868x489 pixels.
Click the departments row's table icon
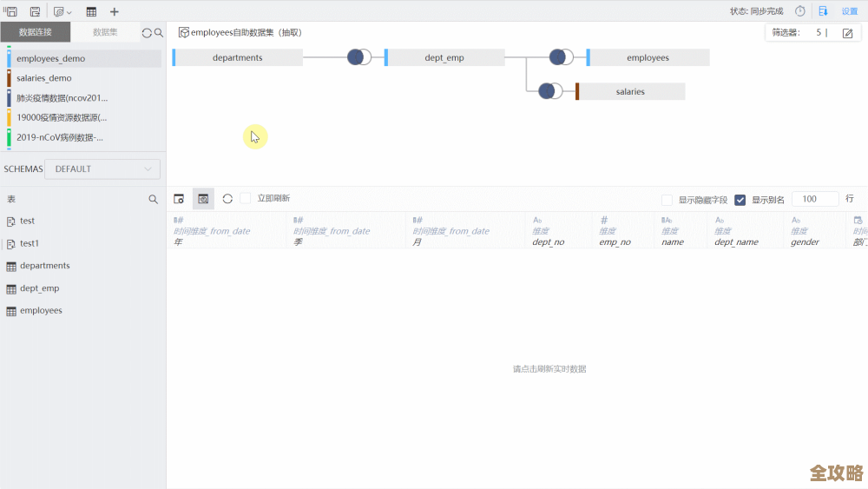(11, 267)
